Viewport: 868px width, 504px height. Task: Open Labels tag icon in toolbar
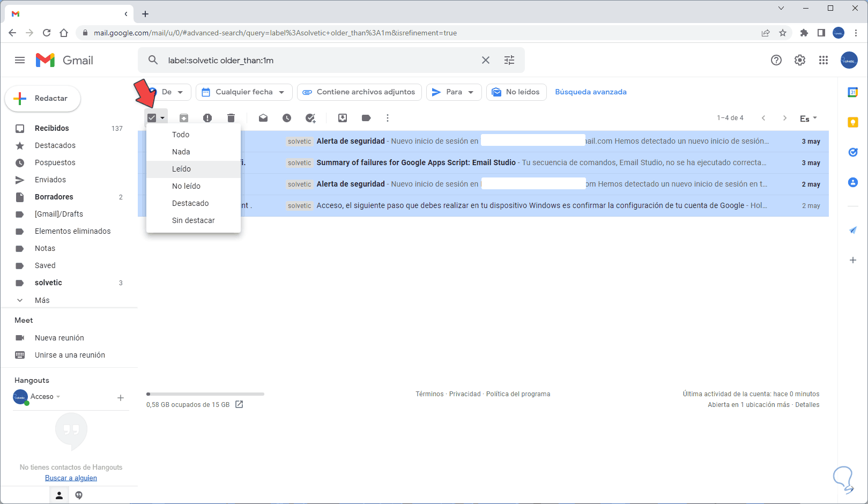point(366,118)
